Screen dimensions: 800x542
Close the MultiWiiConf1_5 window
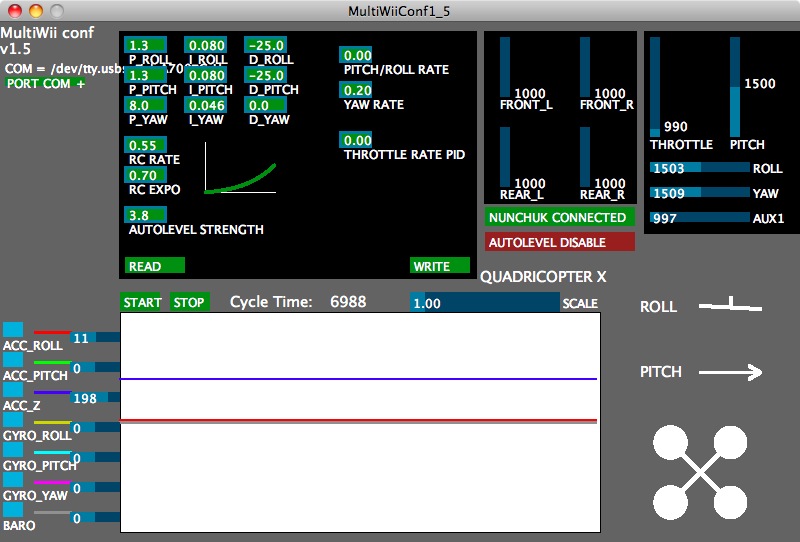15,11
